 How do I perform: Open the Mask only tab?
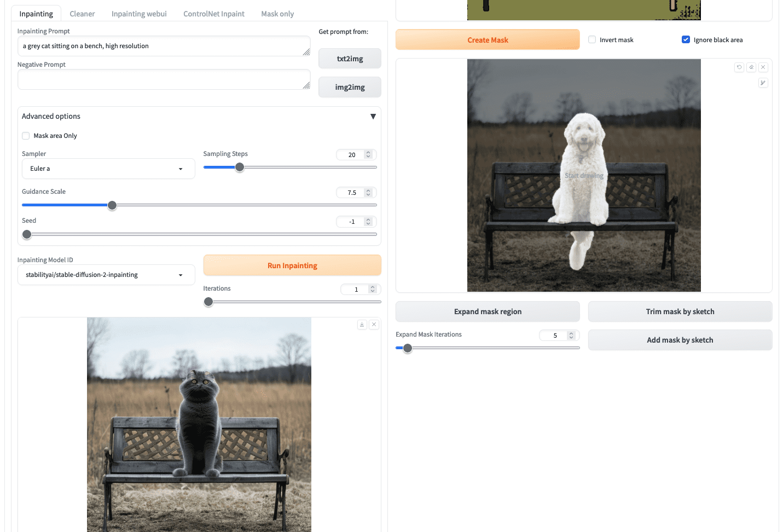[x=277, y=14]
